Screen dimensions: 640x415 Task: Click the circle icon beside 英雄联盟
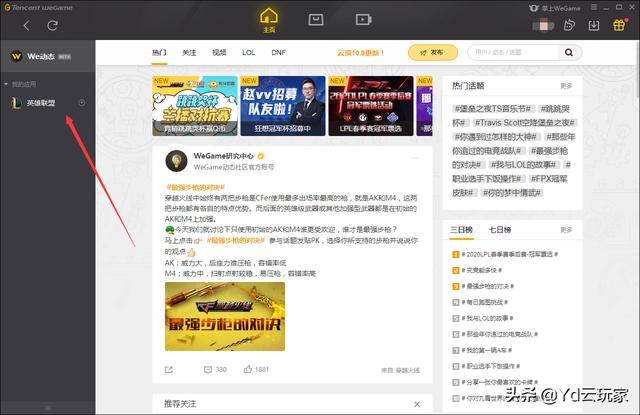tap(82, 103)
